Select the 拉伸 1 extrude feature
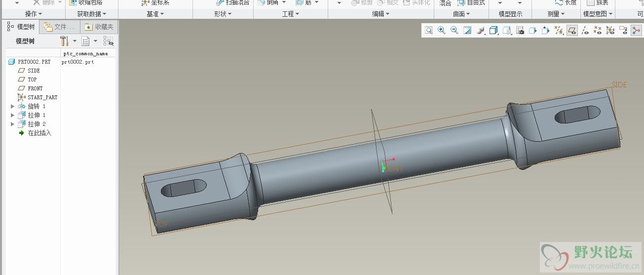 pyautogui.click(x=32, y=115)
